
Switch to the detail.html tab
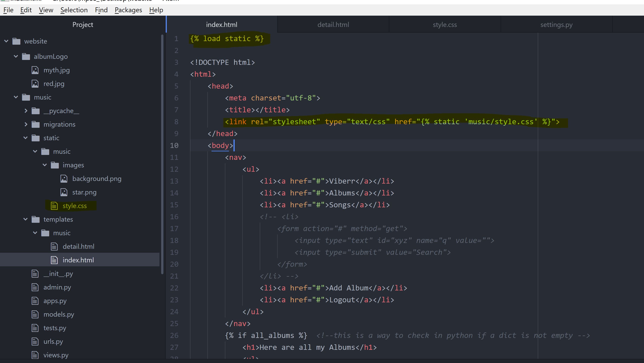point(333,25)
